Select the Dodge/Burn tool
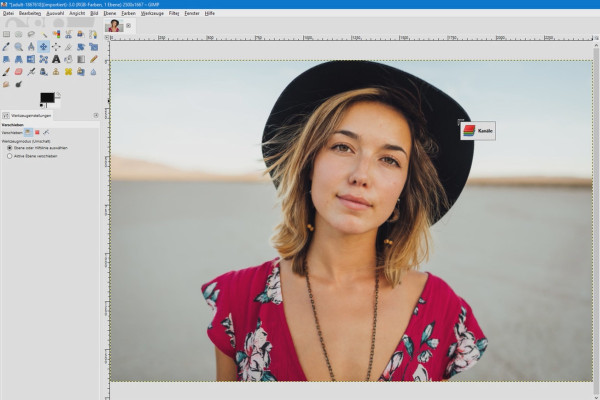Image resolution: width=600 pixels, height=400 pixels. tap(18, 84)
